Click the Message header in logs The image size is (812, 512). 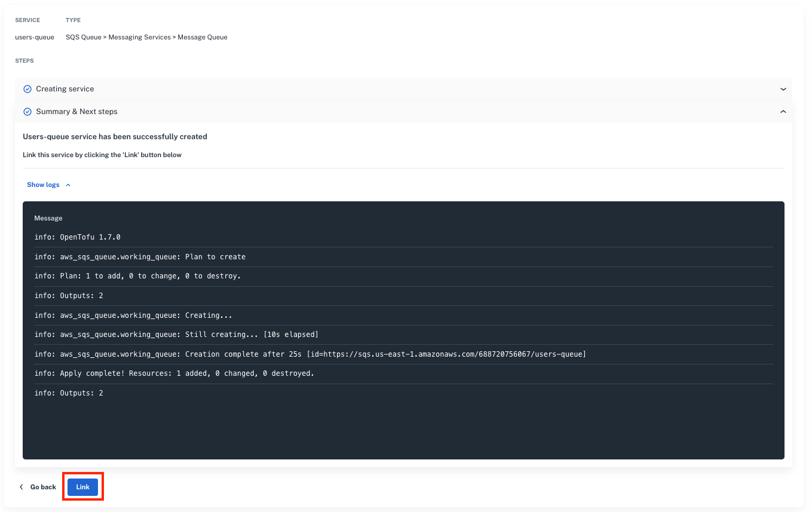click(x=48, y=218)
